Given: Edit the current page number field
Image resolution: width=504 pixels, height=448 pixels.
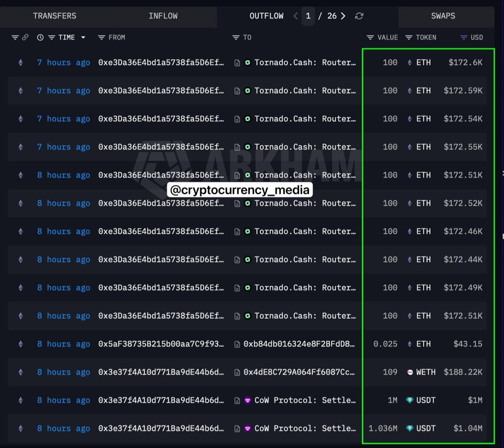Looking at the screenshot, I should tap(308, 16).
